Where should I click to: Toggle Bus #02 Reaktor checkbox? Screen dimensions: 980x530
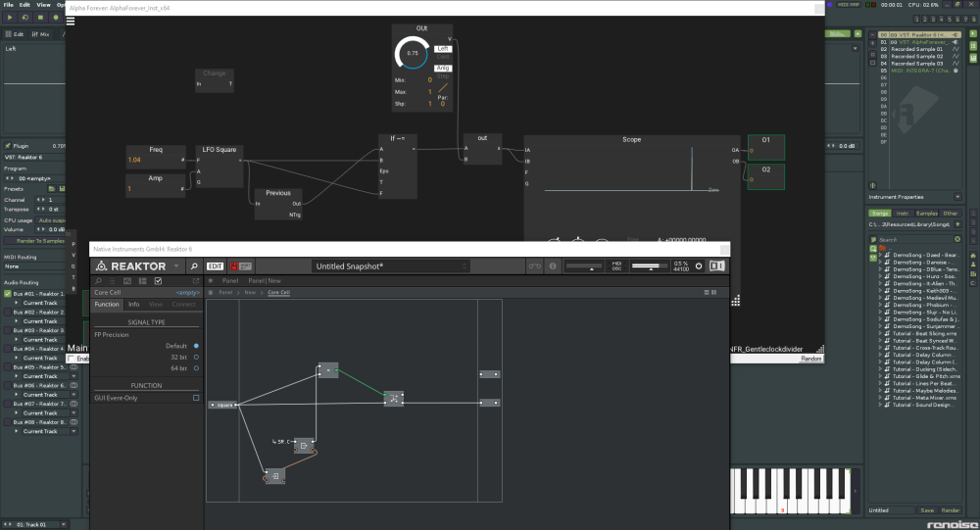pyautogui.click(x=8, y=312)
